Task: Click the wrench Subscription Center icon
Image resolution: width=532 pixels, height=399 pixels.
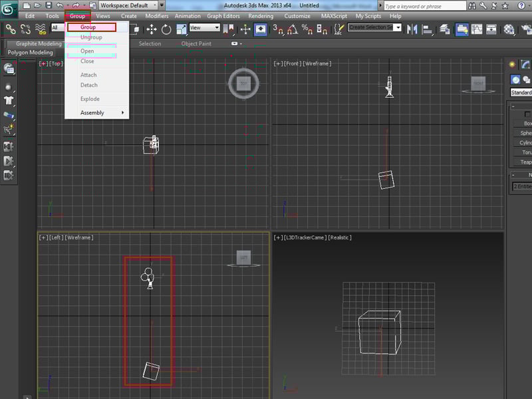Action: tap(483, 6)
